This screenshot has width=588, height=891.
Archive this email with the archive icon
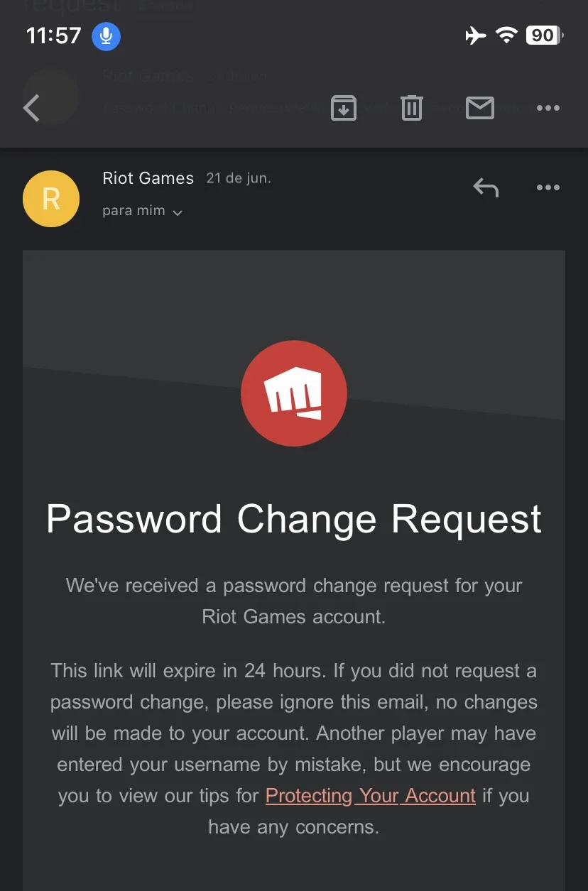click(x=344, y=108)
